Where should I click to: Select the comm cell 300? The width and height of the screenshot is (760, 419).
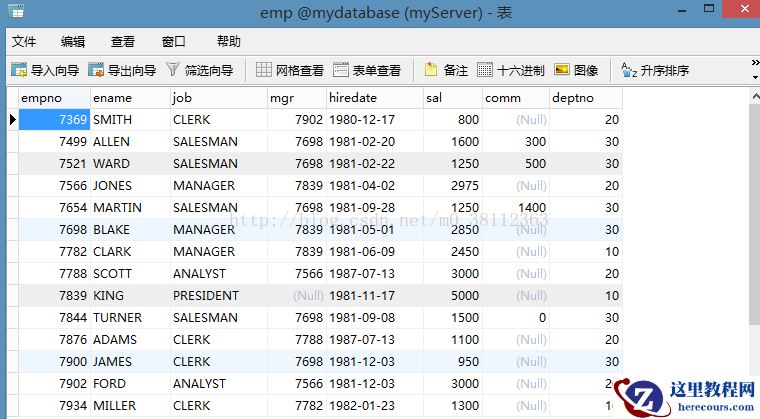[x=516, y=142]
